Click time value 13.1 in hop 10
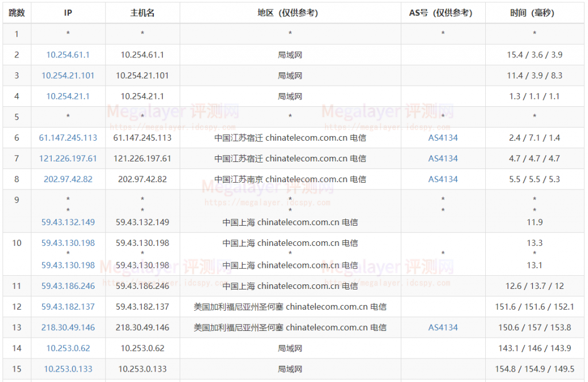The width and height of the screenshot is (588, 382). point(535,265)
